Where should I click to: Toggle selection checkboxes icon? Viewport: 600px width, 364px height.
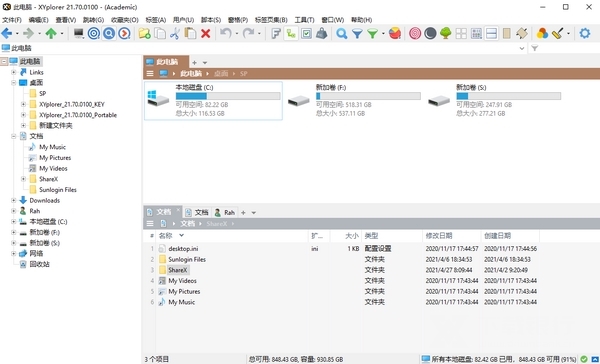point(306,34)
